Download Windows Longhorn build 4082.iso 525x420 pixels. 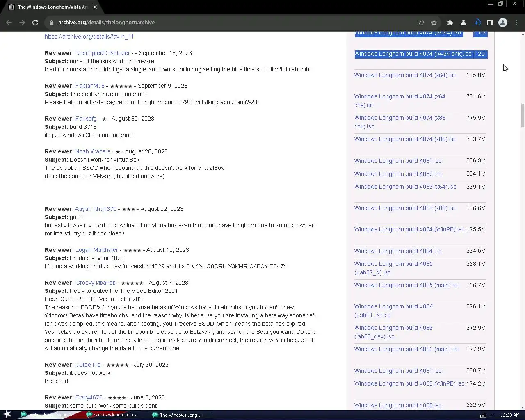click(398, 174)
